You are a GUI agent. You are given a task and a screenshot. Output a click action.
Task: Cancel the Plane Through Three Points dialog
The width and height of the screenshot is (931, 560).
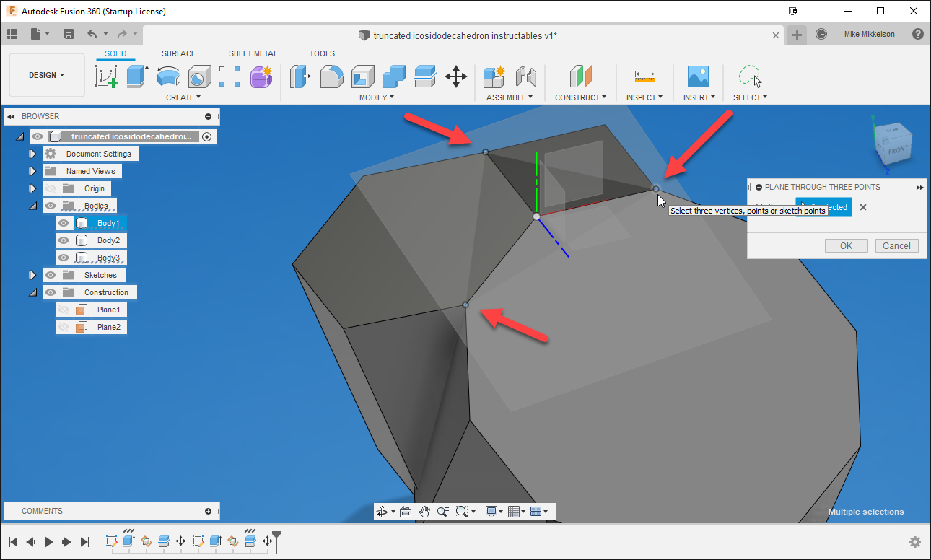pos(896,245)
